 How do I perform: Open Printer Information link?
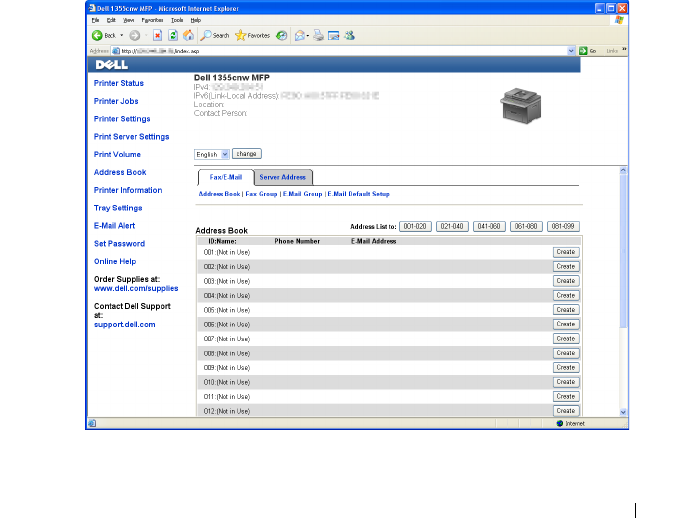click(128, 190)
